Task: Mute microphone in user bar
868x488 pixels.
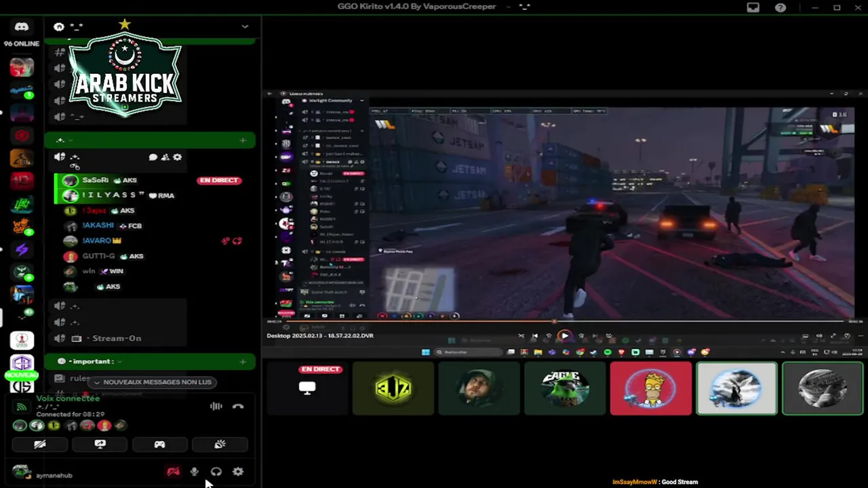Action: (x=195, y=472)
